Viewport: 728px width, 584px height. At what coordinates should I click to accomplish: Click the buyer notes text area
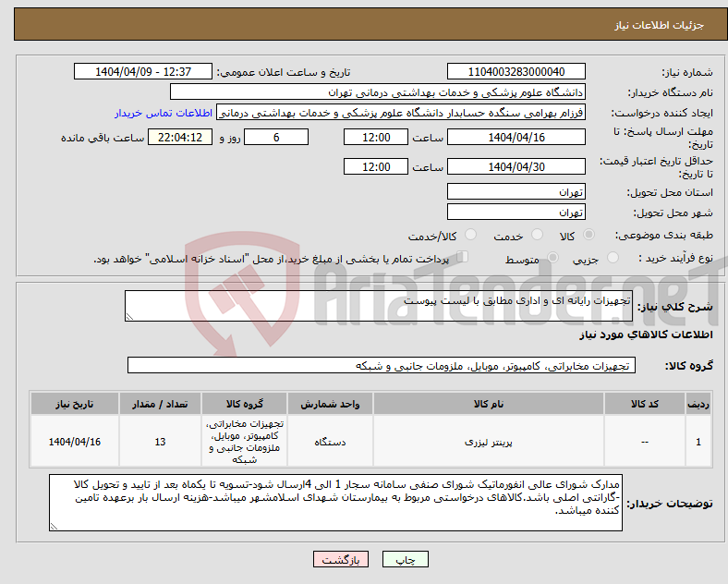tap(335, 503)
